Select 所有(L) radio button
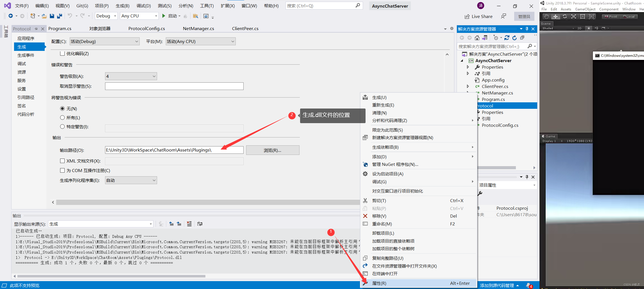644x289 pixels. [62, 118]
